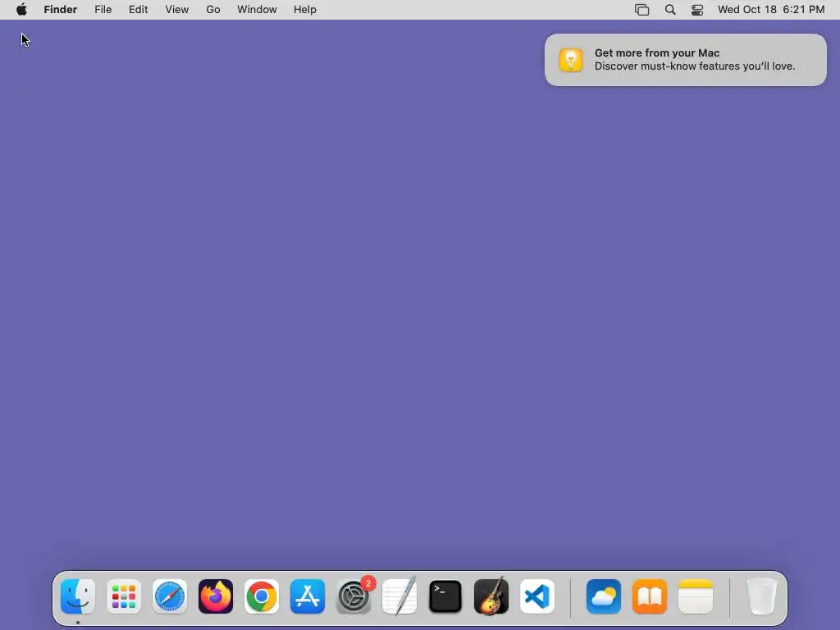Open Google Chrome from the Dock

(x=262, y=596)
